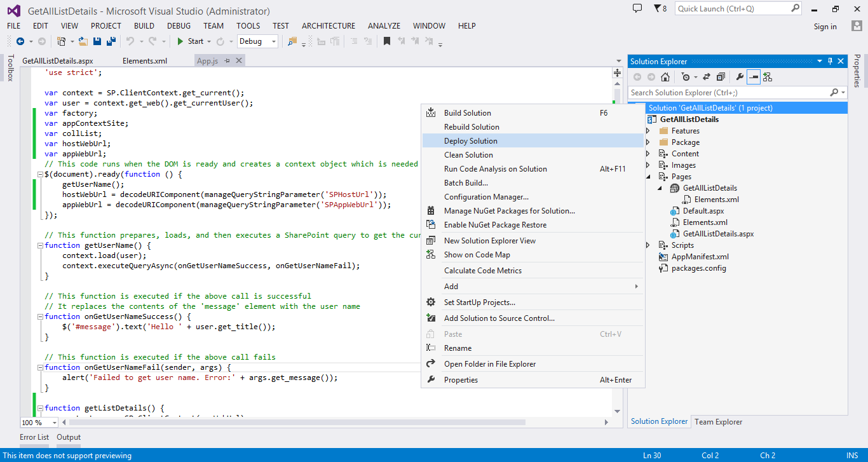Collapse the getUserName function outline in editor

point(40,245)
